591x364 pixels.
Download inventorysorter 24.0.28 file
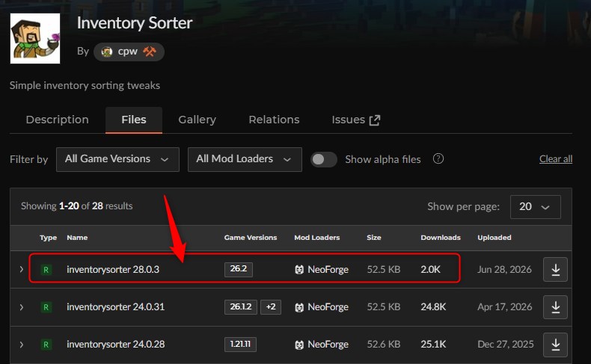pyautogui.click(x=555, y=345)
